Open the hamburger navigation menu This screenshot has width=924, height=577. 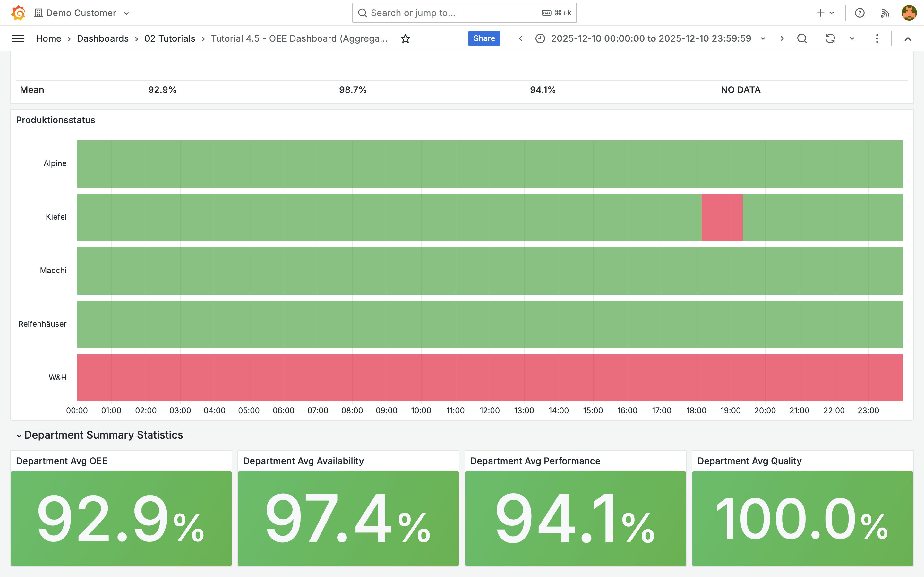(x=18, y=38)
